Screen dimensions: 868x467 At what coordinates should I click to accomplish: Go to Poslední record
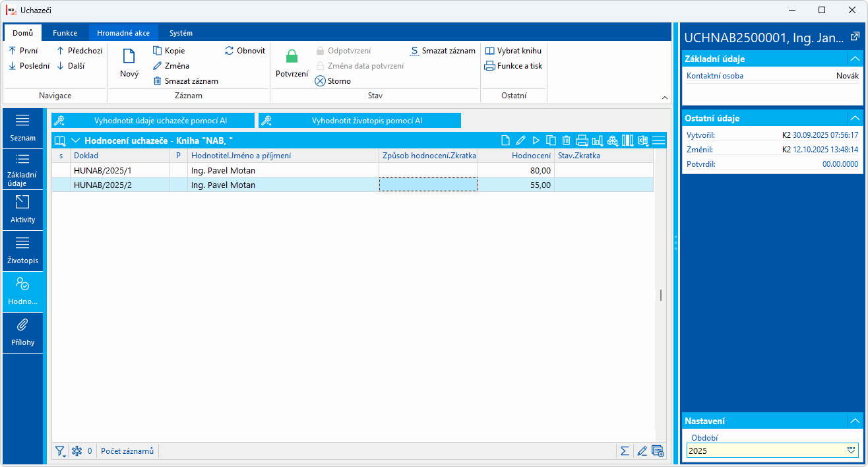(x=29, y=66)
